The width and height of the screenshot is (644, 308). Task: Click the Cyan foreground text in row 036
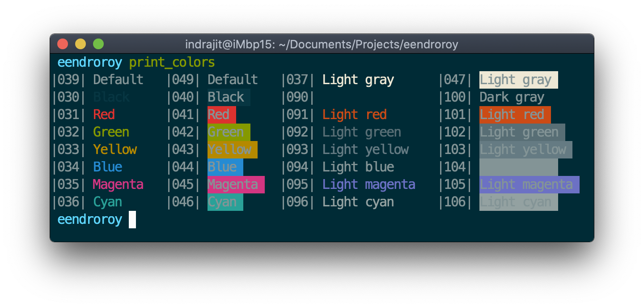[x=107, y=202]
